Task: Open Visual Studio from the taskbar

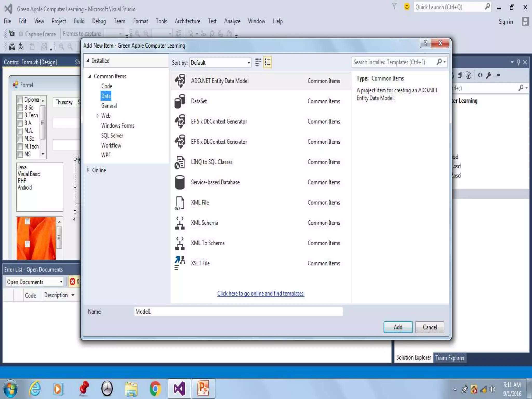Action: tap(179, 389)
